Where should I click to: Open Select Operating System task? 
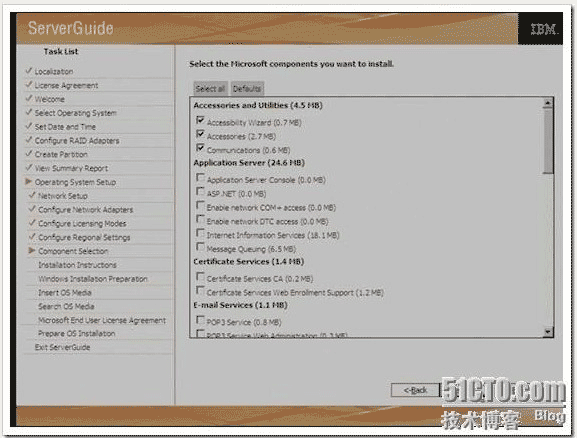[76, 113]
